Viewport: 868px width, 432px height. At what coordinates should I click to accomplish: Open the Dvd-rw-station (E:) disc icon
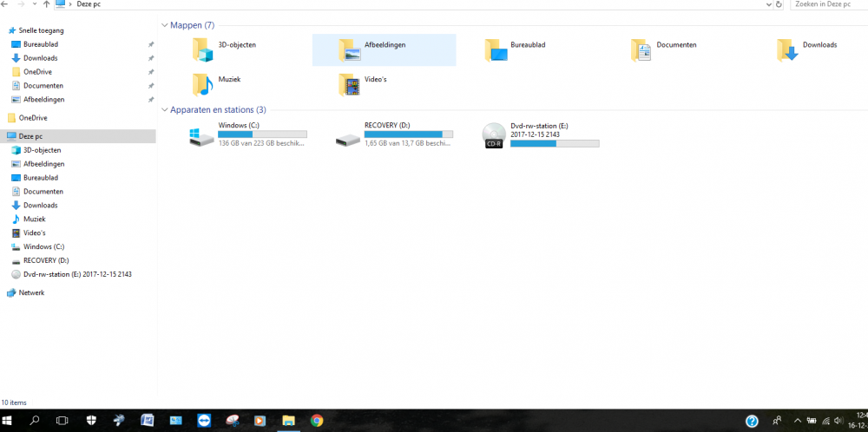point(495,135)
